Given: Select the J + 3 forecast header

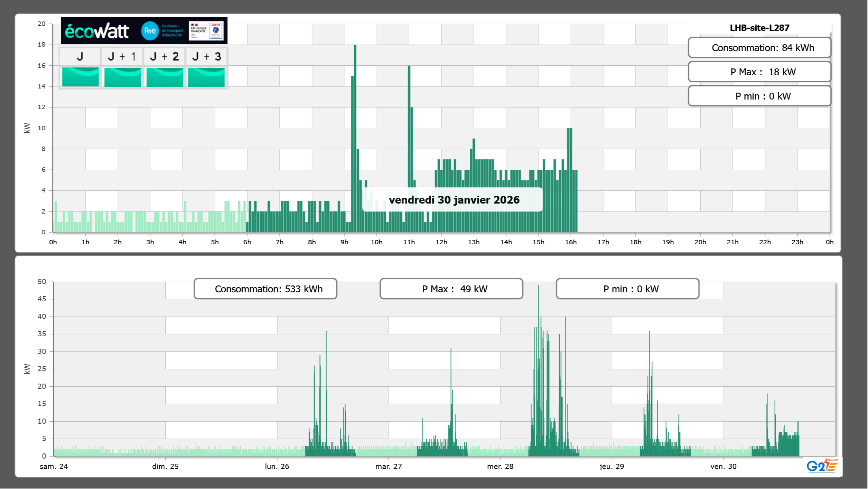Looking at the screenshot, I should coord(206,56).
